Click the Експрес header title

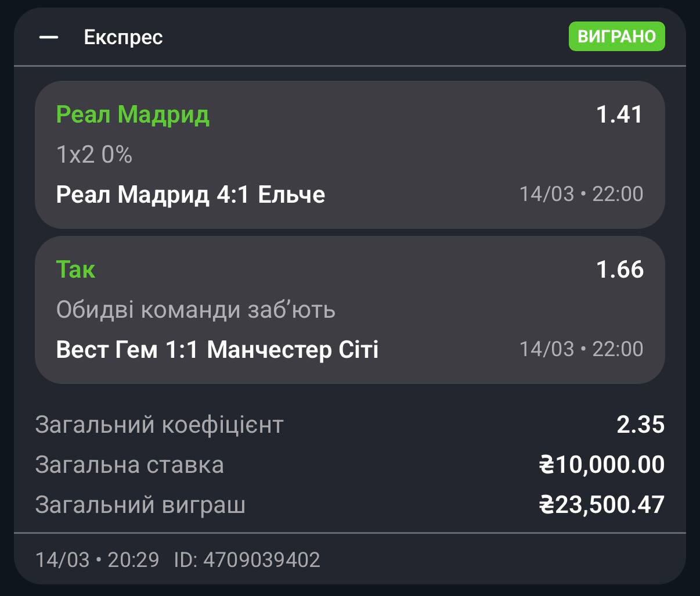tap(123, 38)
